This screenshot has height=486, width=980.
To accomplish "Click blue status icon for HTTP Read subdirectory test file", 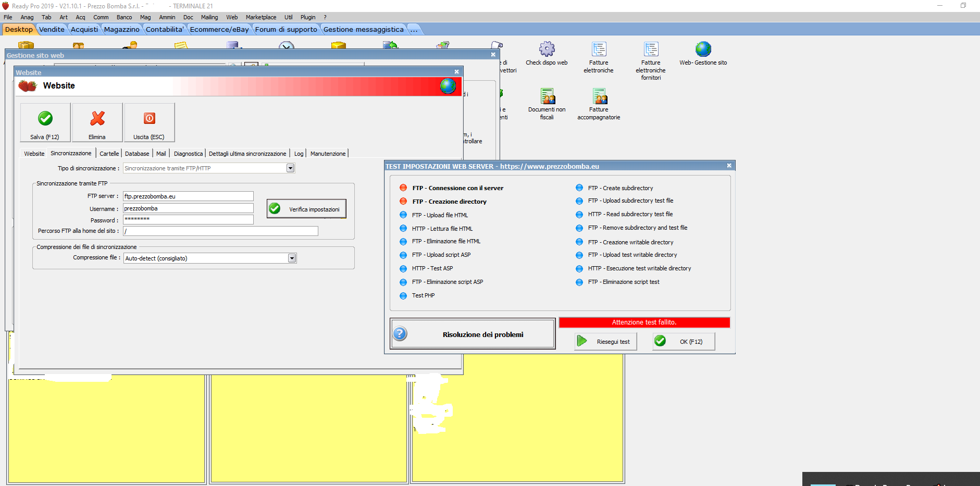I will 579,215.
